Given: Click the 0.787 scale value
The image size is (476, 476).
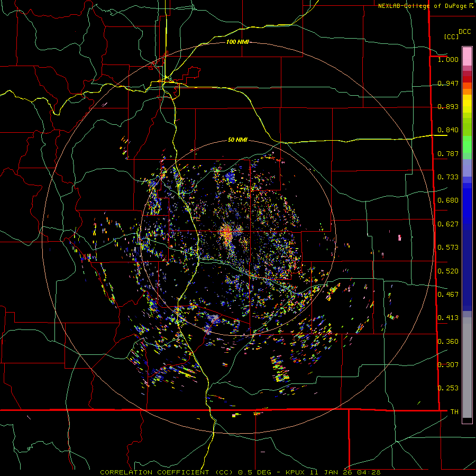Looking at the screenshot, I should tap(448, 153).
